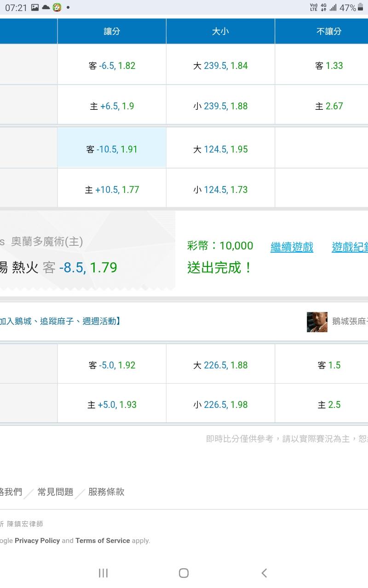Pick under 小 226.5, 1.98

(x=220, y=405)
